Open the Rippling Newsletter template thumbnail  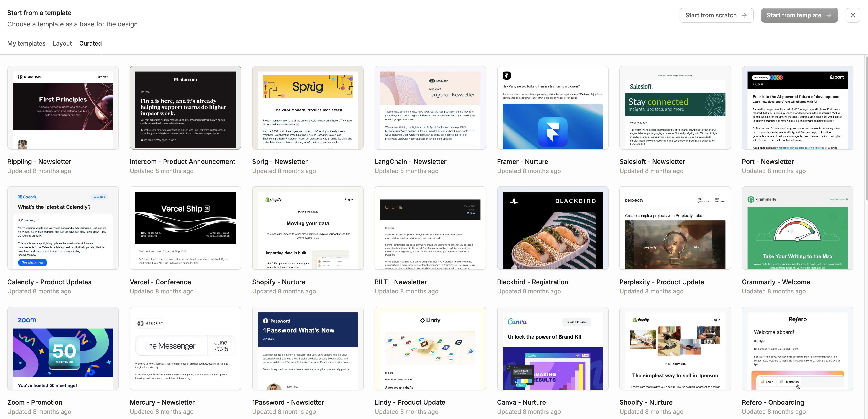tap(63, 108)
